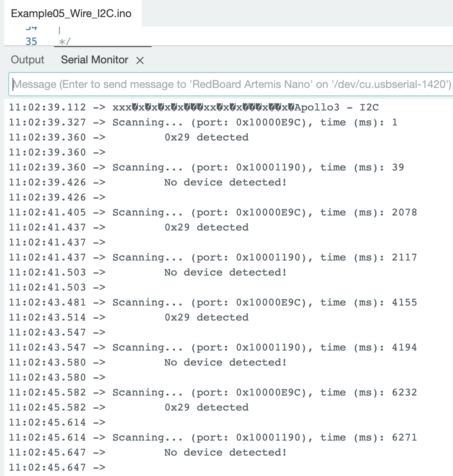The height and width of the screenshot is (476, 453).
Task: Select the Serial Monitor tab
Action: coord(95,60)
